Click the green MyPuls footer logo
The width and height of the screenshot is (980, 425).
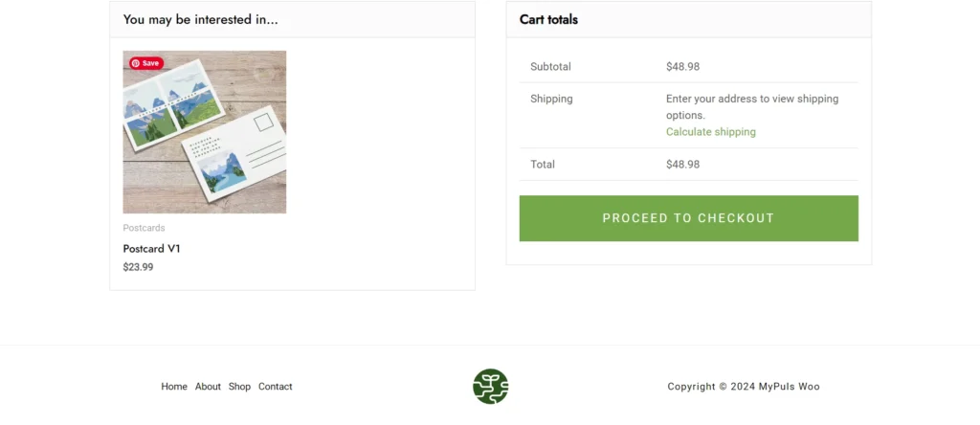click(x=490, y=387)
